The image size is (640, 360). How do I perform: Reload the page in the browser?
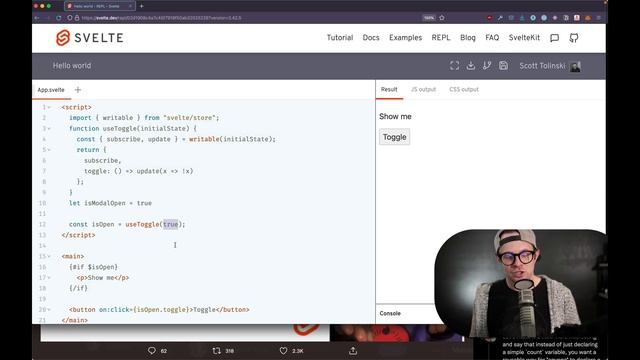pos(59,18)
